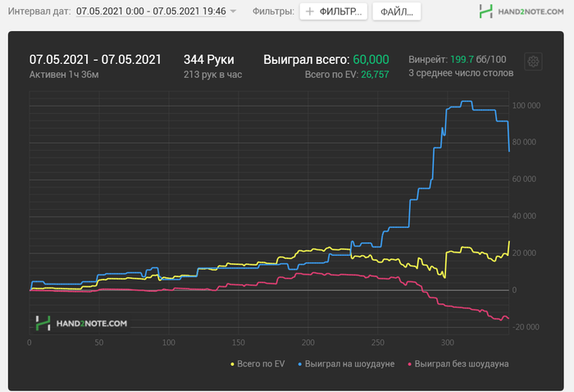Click the total won value 60,000

click(x=371, y=60)
